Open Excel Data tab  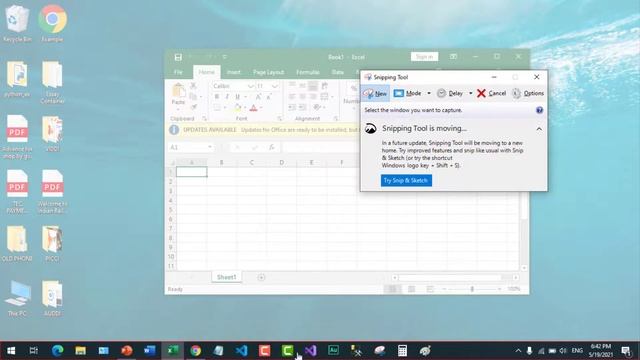click(338, 72)
